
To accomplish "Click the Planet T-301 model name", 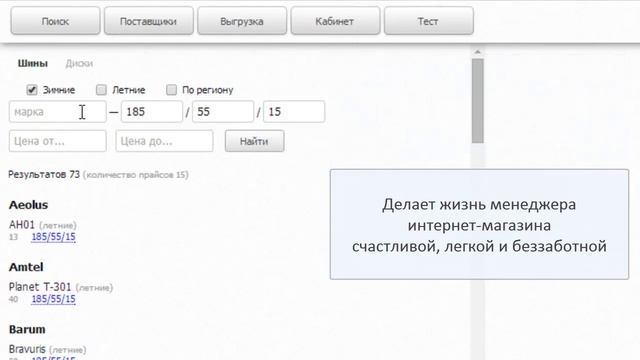I will [40, 287].
